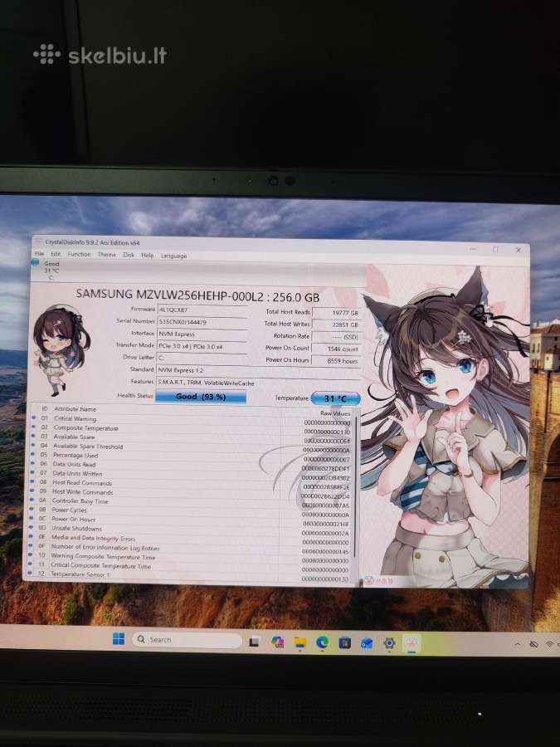
Task: Click the Raw Values column header
Action: point(335,413)
